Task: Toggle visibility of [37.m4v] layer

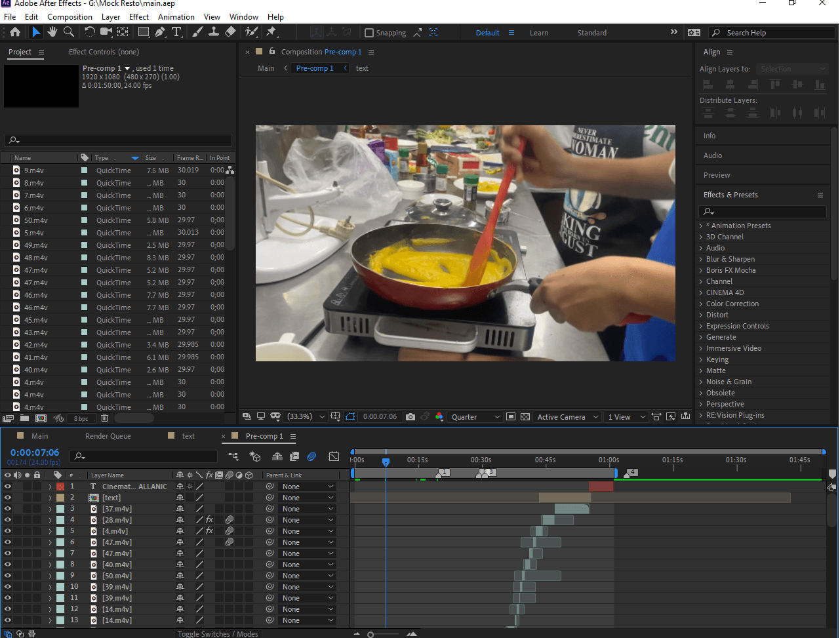Action: pyautogui.click(x=8, y=509)
